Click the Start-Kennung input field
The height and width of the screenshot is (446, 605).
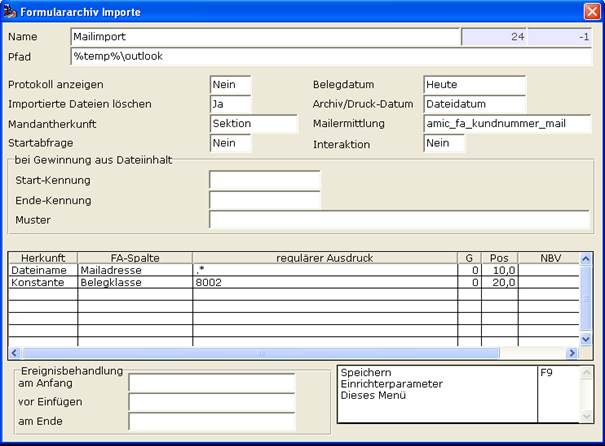pyautogui.click(x=265, y=180)
